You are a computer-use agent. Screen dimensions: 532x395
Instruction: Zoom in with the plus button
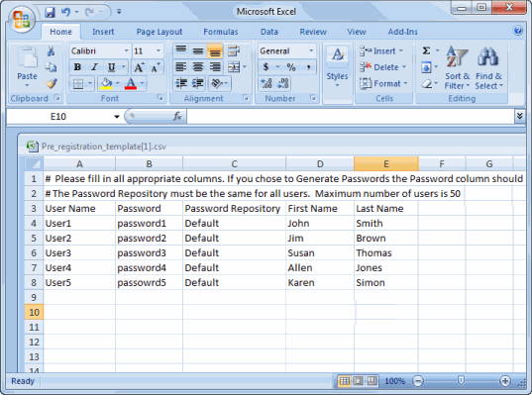pyautogui.click(x=505, y=381)
